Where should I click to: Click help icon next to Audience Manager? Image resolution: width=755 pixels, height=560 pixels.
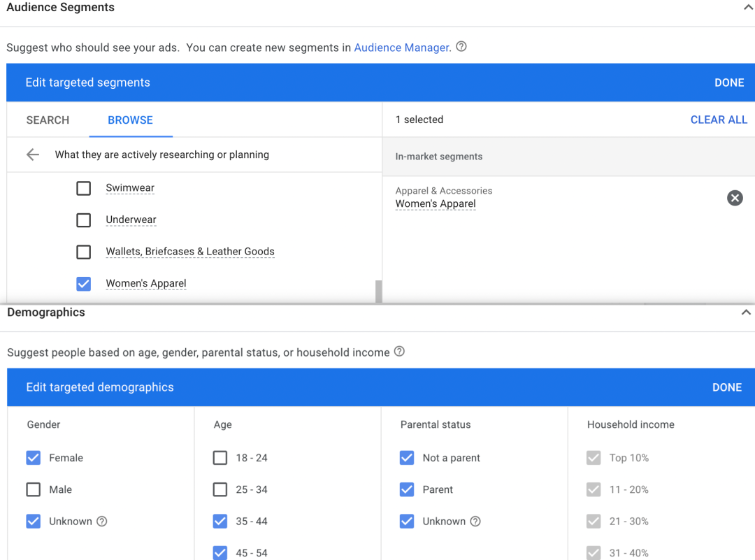pyautogui.click(x=461, y=47)
